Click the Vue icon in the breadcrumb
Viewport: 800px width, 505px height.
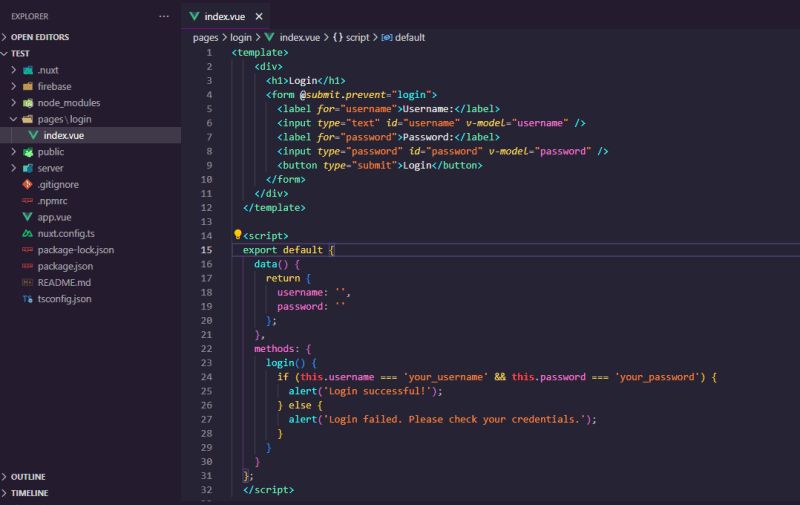point(269,37)
